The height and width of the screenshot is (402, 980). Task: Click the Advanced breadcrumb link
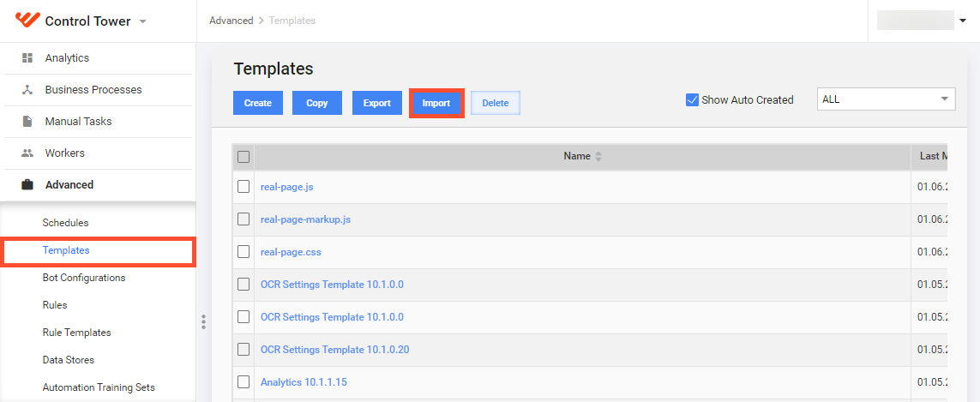pyautogui.click(x=231, y=21)
